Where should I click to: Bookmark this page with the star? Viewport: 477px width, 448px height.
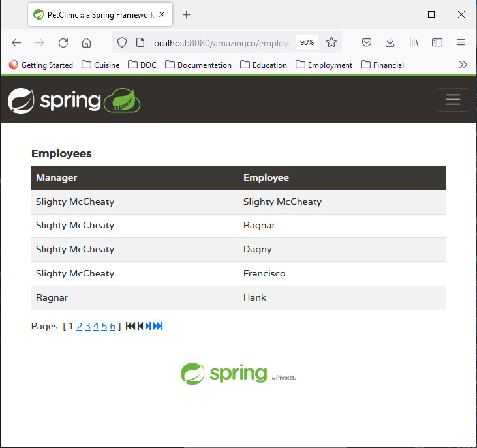pos(331,42)
